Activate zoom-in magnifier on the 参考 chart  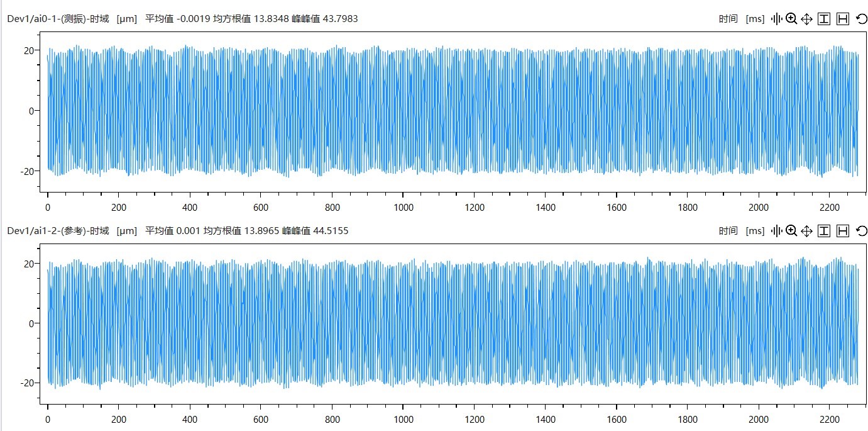(792, 231)
